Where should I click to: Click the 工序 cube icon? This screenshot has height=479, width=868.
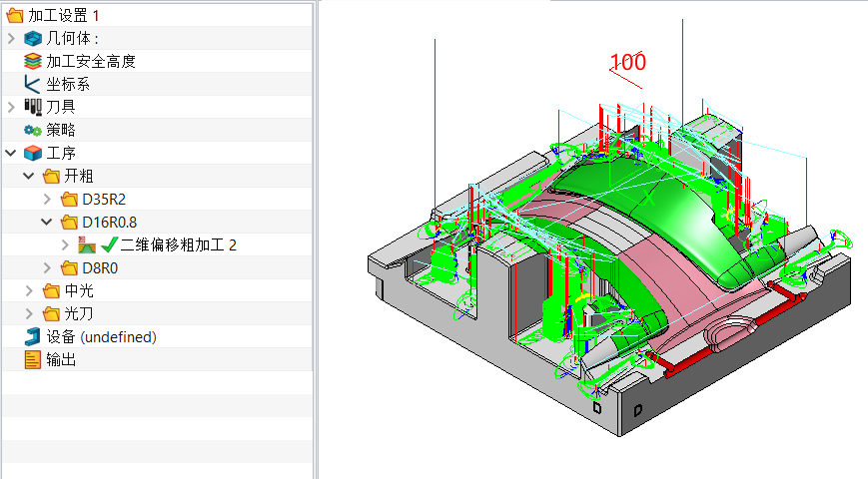[x=33, y=153]
